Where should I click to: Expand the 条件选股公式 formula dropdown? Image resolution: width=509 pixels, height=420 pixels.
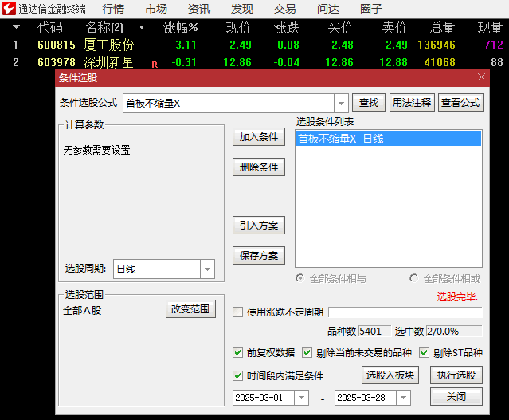(x=341, y=104)
